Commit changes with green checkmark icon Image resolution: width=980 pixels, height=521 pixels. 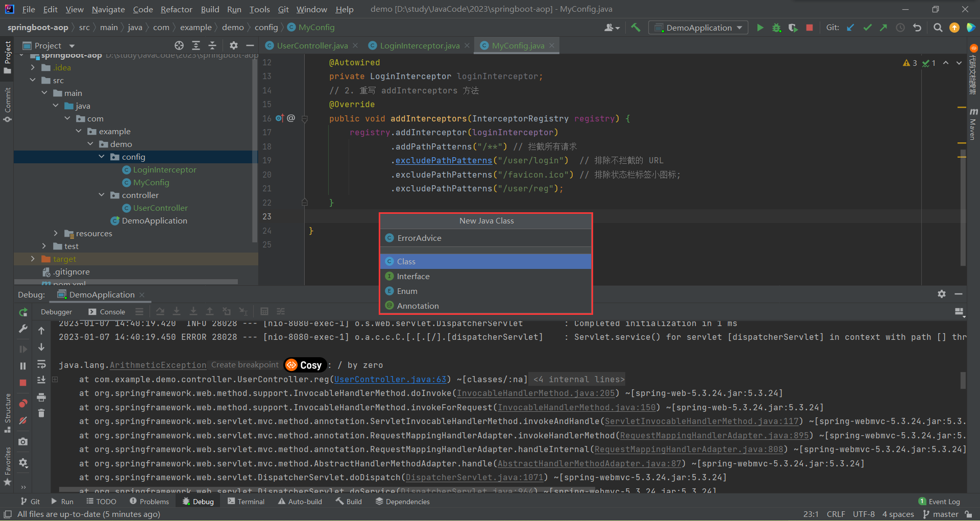coord(867,28)
